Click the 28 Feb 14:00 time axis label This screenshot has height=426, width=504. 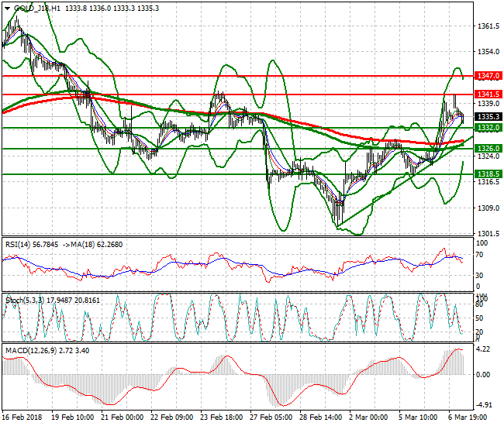point(321,417)
